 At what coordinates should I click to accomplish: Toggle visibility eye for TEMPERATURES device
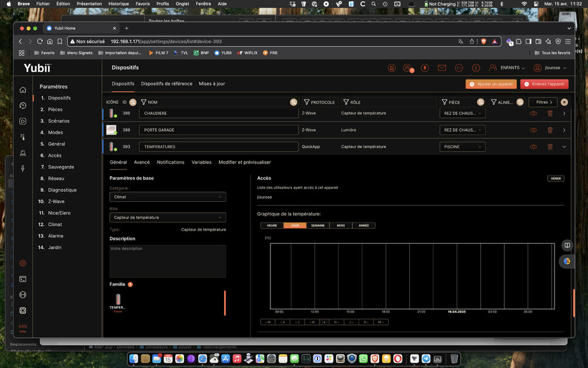click(x=533, y=147)
